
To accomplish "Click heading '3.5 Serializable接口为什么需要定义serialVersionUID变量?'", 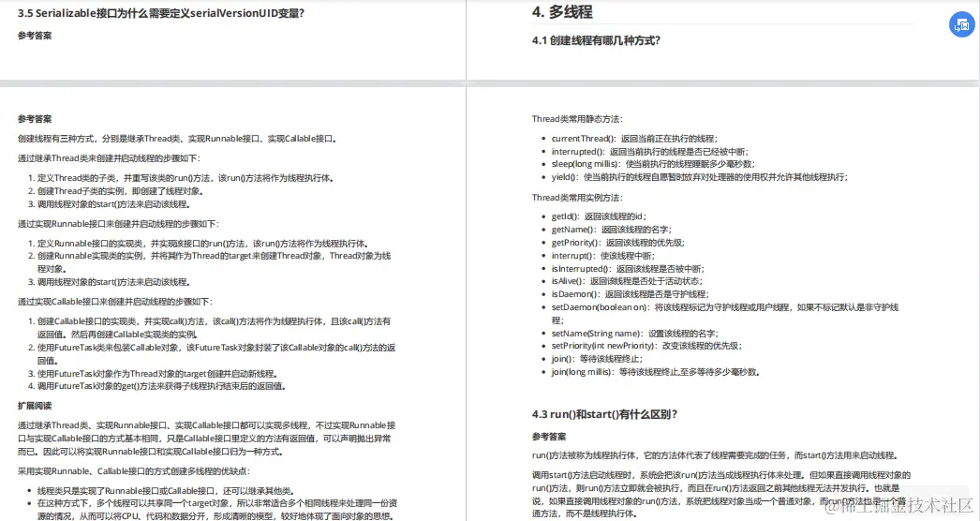I will [161, 13].
